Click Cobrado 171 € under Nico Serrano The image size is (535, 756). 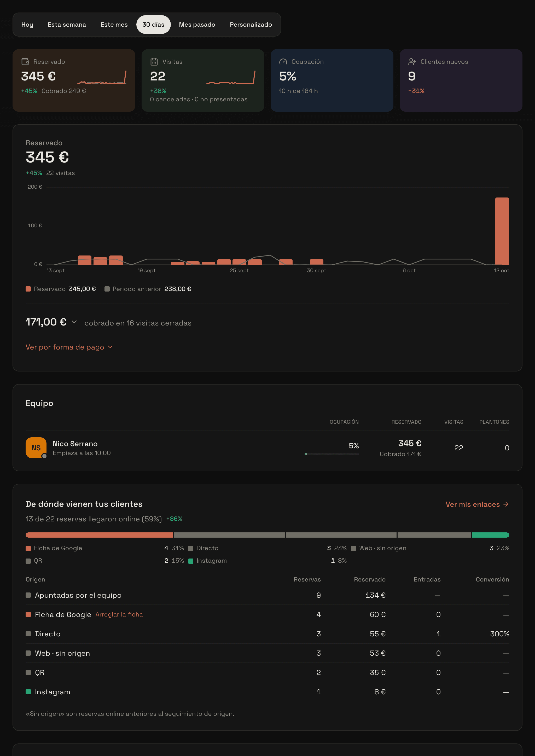coord(400,454)
